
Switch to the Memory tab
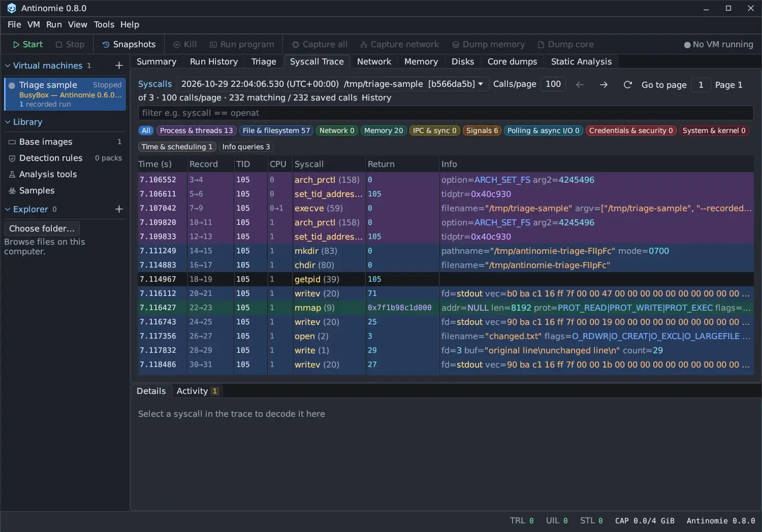coord(421,61)
